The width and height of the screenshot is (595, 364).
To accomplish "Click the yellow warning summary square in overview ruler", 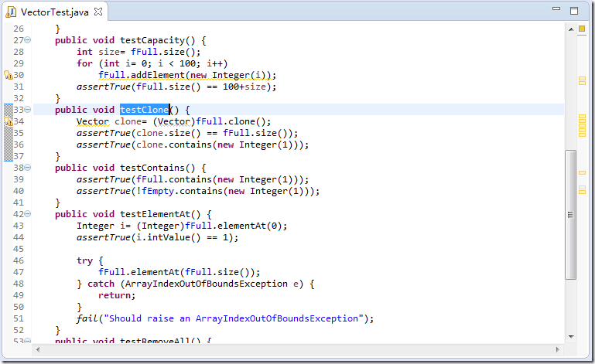I will pos(582,29).
